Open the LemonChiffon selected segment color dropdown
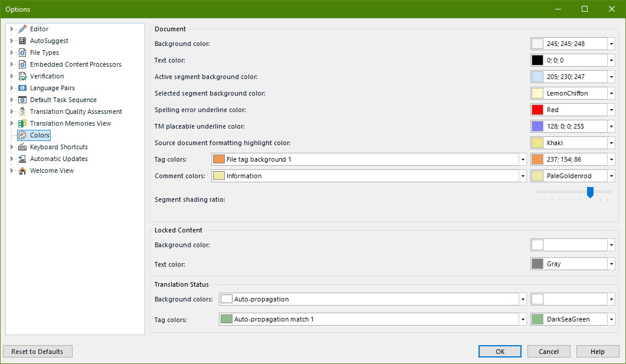The width and height of the screenshot is (626, 364). (x=611, y=93)
